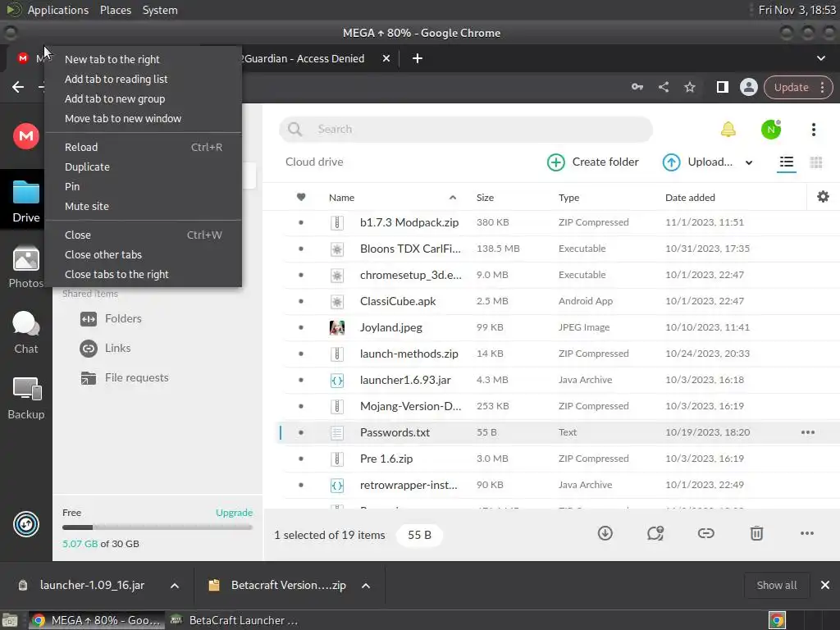Open the Drive section in sidebar

pyautogui.click(x=26, y=202)
